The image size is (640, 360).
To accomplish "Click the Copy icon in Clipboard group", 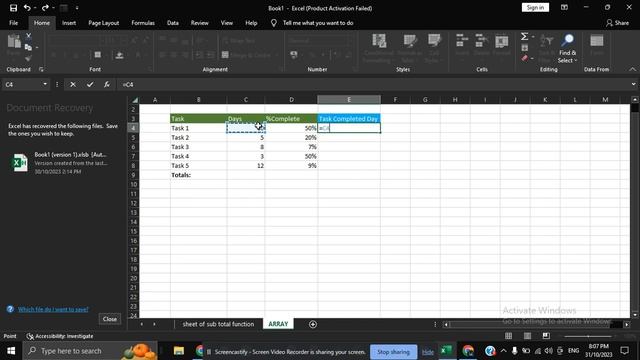I will 28,47.
